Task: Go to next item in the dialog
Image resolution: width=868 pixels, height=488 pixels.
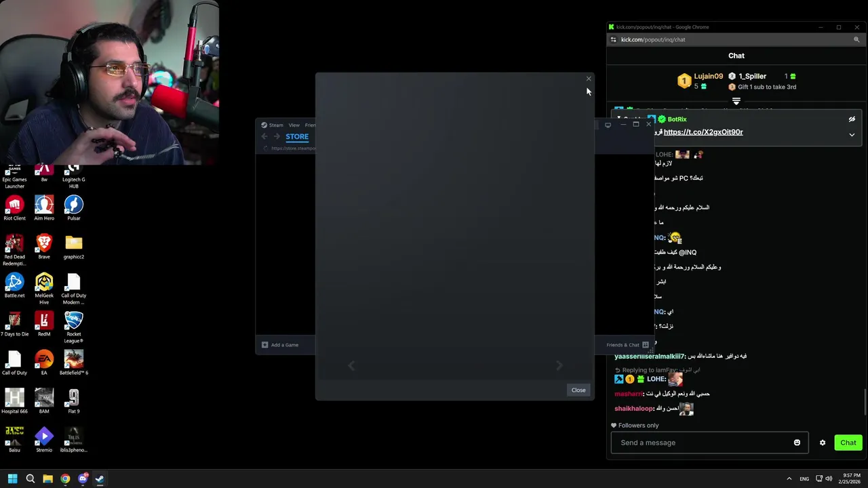Action: pyautogui.click(x=559, y=365)
